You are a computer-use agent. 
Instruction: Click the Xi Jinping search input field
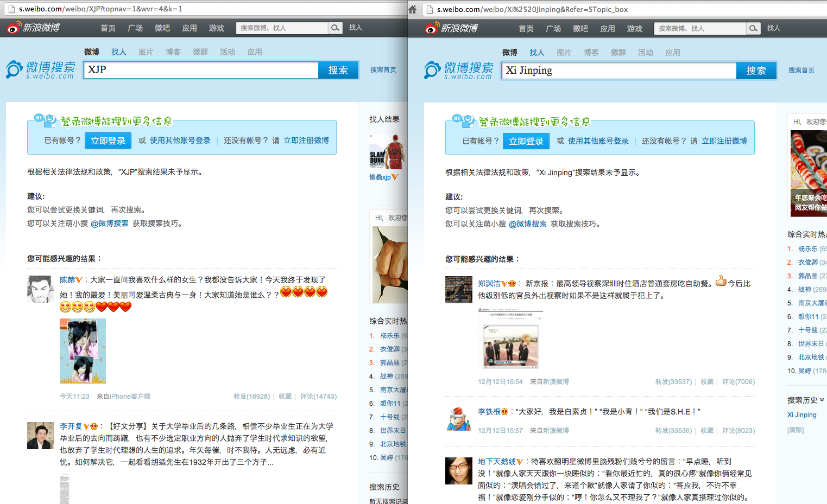[x=619, y=71]
